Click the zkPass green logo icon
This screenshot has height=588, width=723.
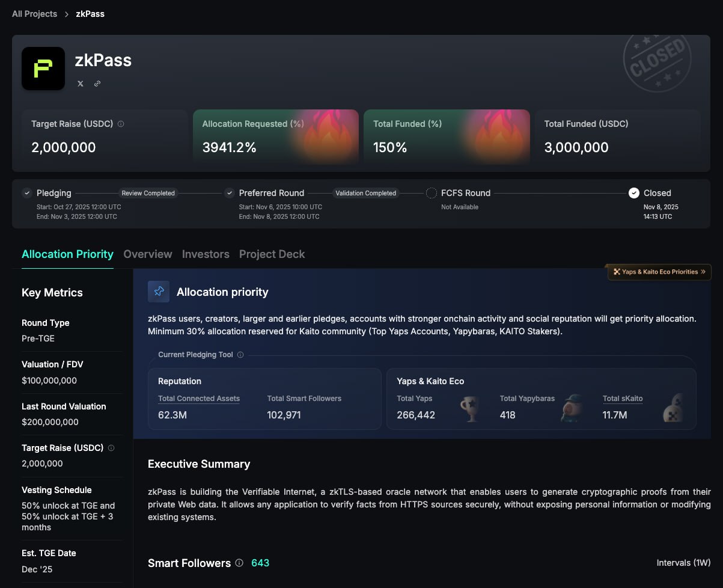click(43, 69)
